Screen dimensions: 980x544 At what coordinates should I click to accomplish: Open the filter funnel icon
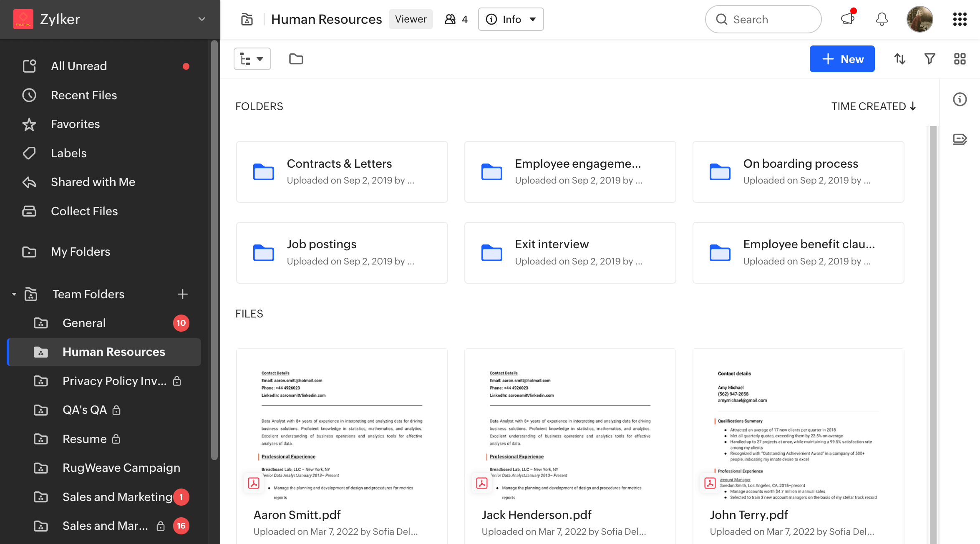pyautogui.click(x=930, y=59)
